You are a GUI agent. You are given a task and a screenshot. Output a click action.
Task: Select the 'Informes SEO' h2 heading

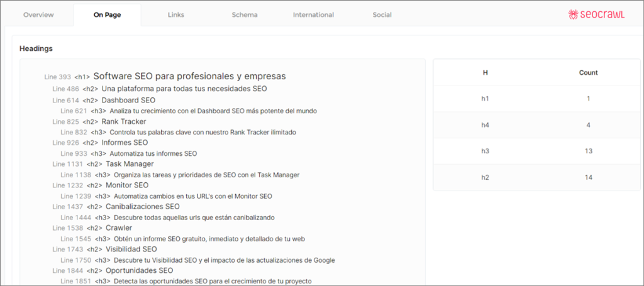coord(125,143)
